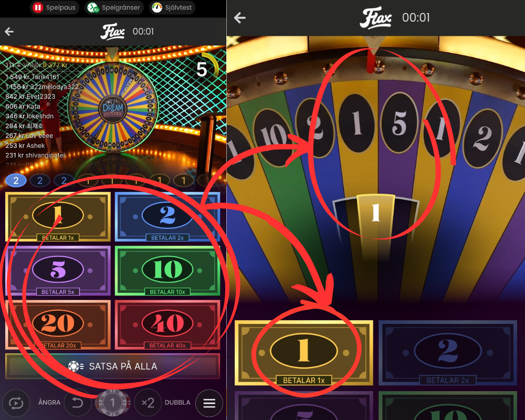Place bet on orange 20 tile
Viewport: 525px width, 420px height.
pyautogui.click(x=58, y=324)
